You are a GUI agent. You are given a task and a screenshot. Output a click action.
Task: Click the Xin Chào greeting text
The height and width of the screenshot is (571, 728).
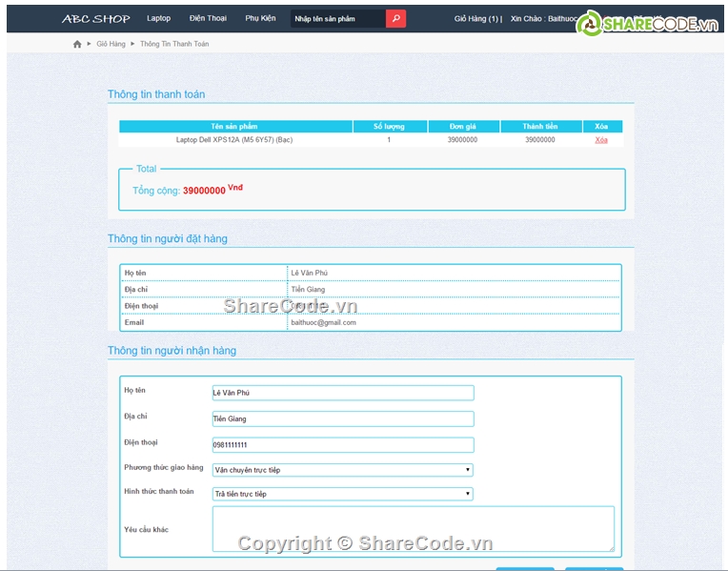click(x=543, y=18)
